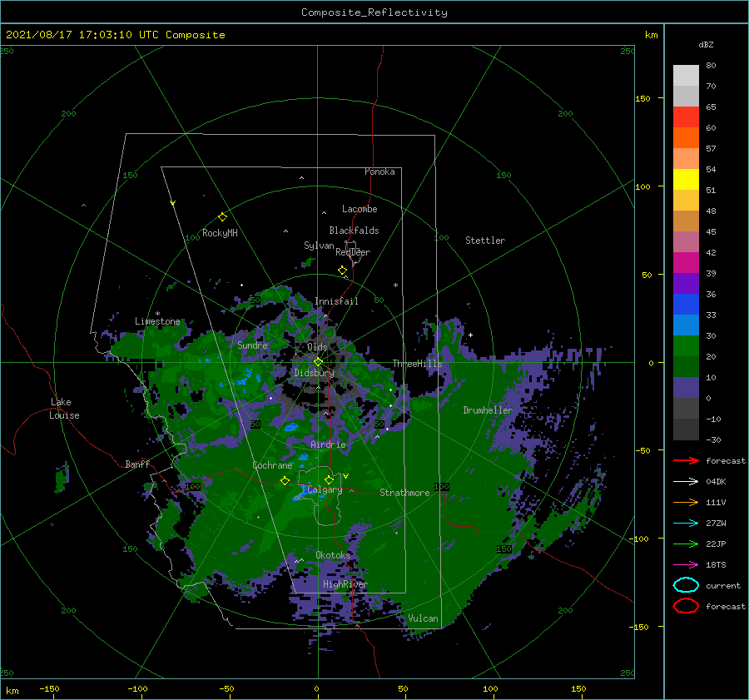The height and width of the screenshot is (700, 749).
Task: Click the white plus marker north of Drumheller
Action: tap(470, 335)
